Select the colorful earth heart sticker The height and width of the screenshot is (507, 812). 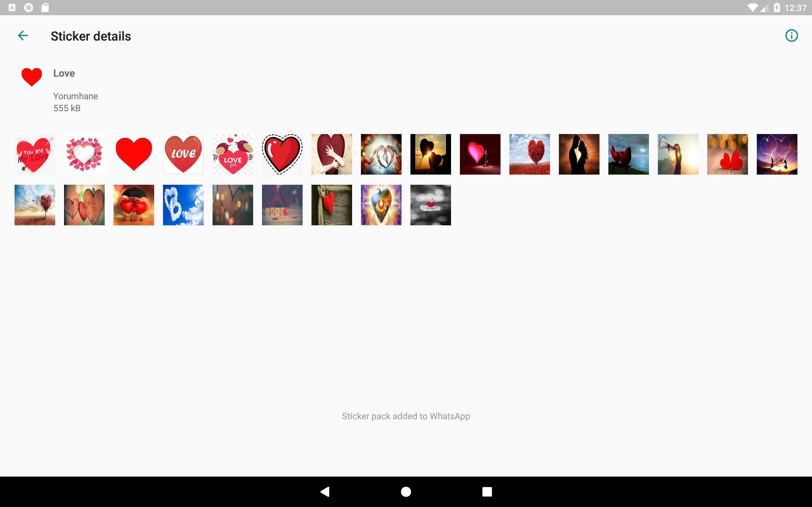point(381,205)
